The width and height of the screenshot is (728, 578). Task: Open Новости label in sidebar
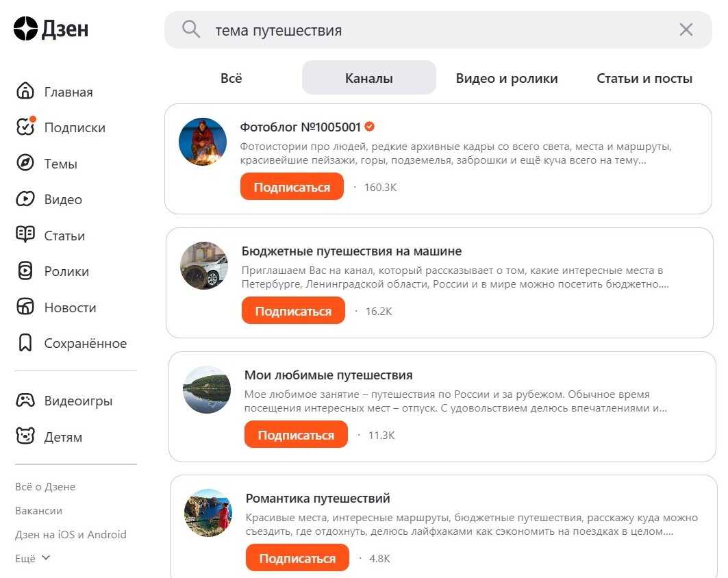[70, 307]
